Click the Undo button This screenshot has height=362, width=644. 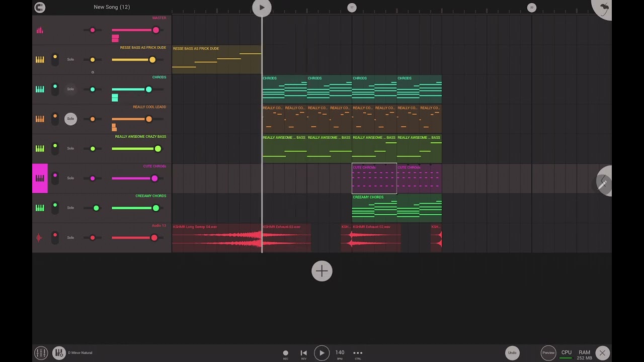(x=512, y=352)
